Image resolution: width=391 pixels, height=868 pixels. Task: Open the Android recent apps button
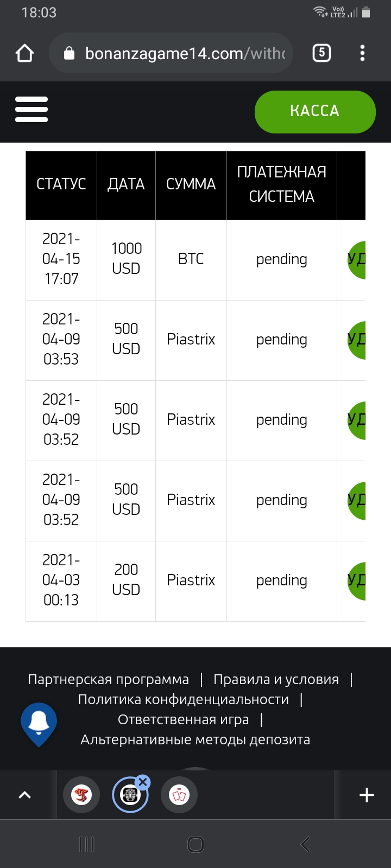(86, 844)
